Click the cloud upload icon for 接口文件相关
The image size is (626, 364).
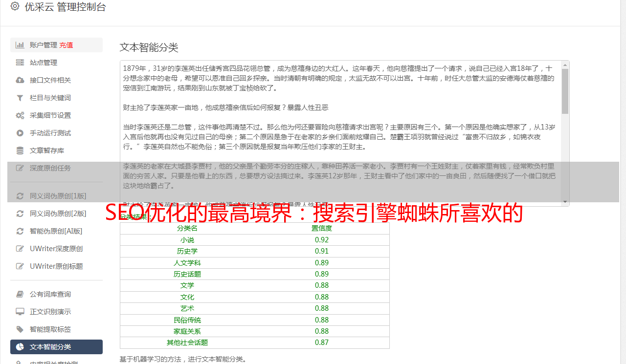[x=20, y=80]
